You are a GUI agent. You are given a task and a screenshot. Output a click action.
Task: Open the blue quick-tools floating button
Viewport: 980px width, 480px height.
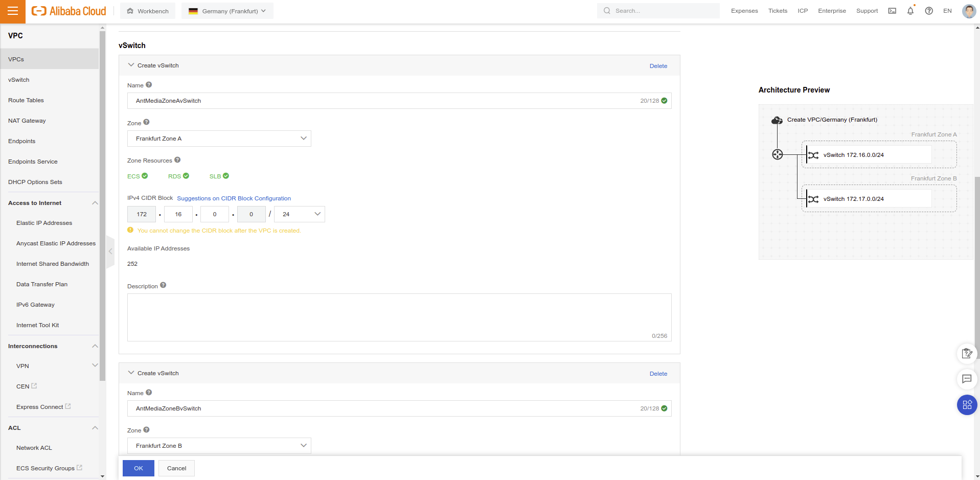click(967, 405)
